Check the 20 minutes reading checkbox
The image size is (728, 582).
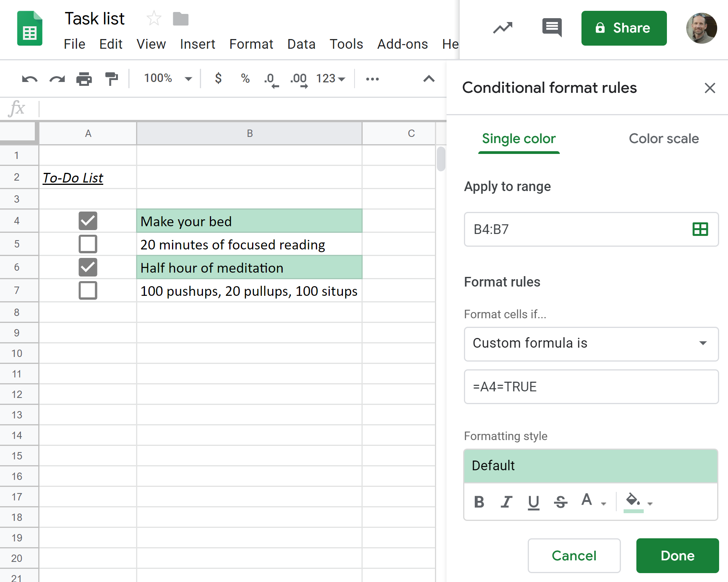point(88,244)
